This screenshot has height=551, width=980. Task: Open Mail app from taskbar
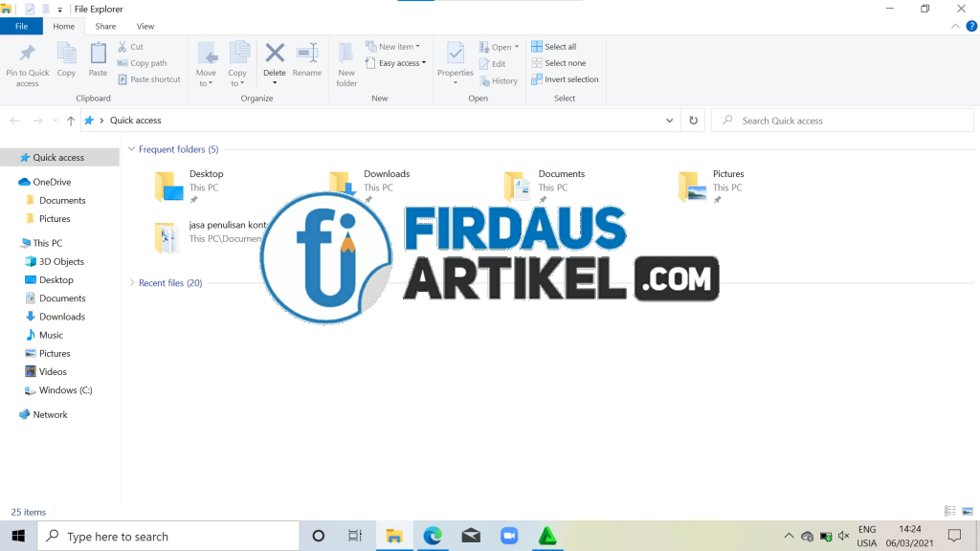[471, 536]
